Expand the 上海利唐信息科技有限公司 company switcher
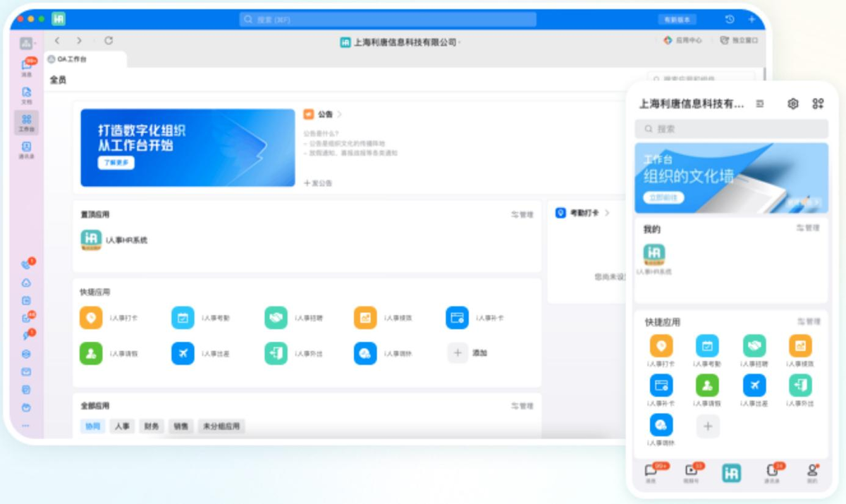This screenshot has width=846, height=504. [400, 42]
